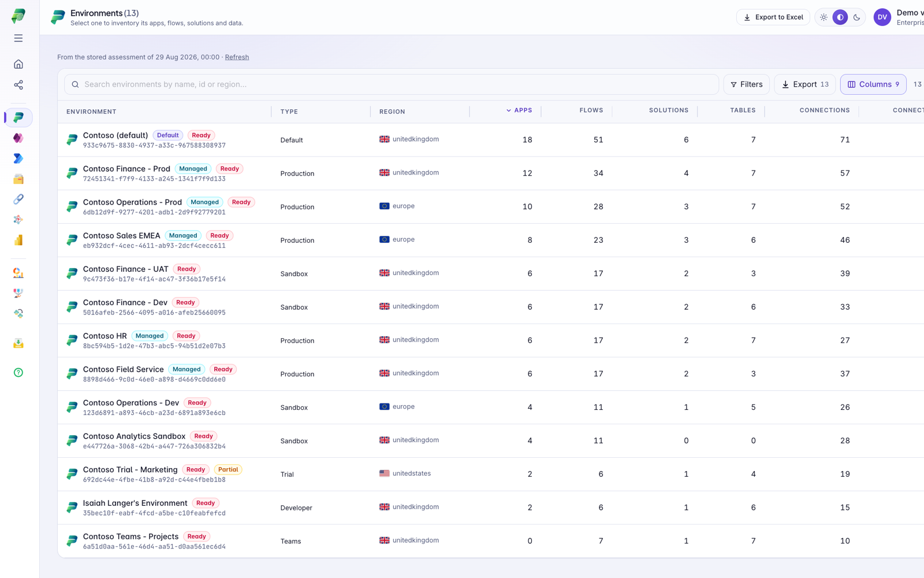Select Contoso Finance - UAT row name
This screenshot has height=578, width=924.
(126, 269)
